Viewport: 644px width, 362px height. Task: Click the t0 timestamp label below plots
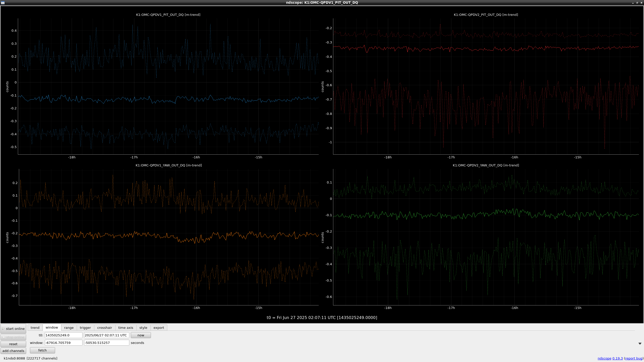point(322,318)
